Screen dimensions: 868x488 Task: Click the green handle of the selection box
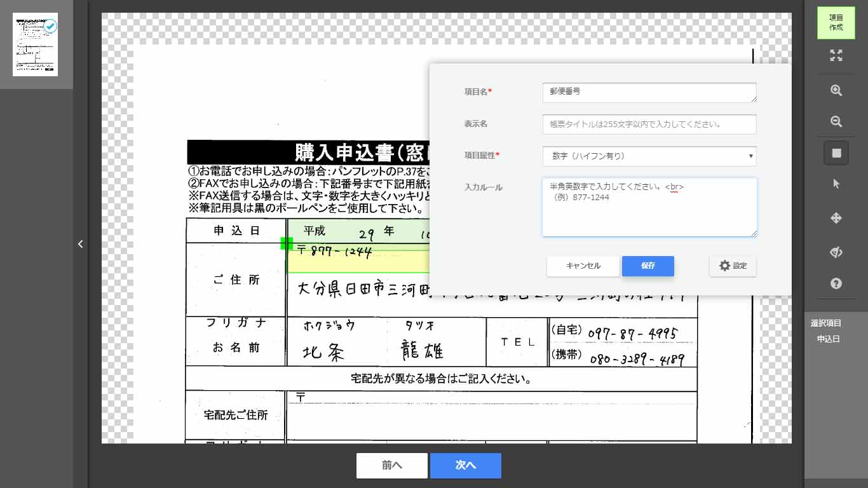[287, 243]
